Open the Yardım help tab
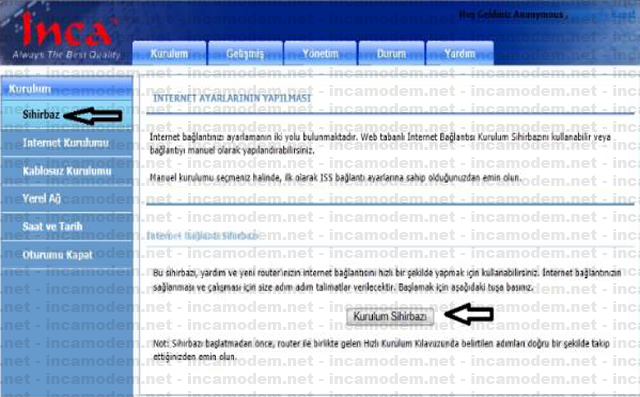The image size is (640, 397). pos(460,53)
